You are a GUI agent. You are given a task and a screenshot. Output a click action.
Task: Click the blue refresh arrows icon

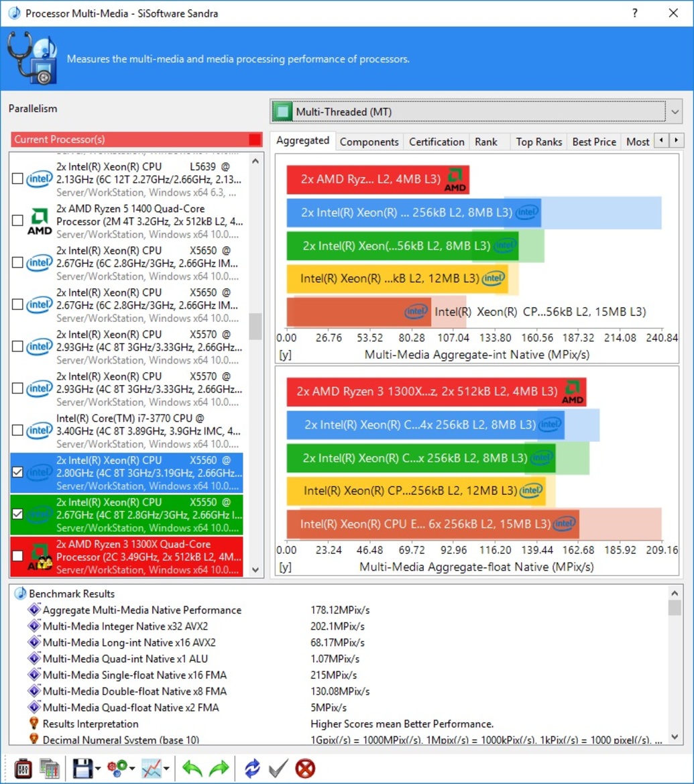[x=252, y=769]
